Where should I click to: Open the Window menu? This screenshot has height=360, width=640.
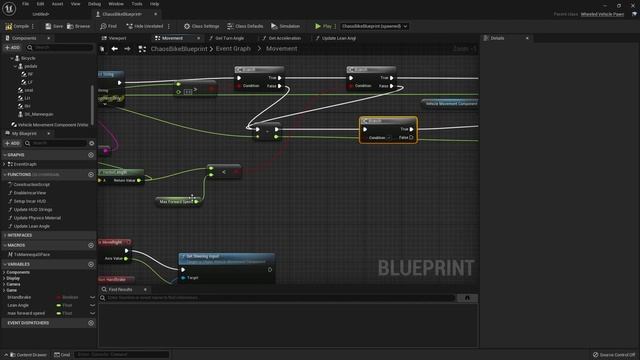pos(116,4)
